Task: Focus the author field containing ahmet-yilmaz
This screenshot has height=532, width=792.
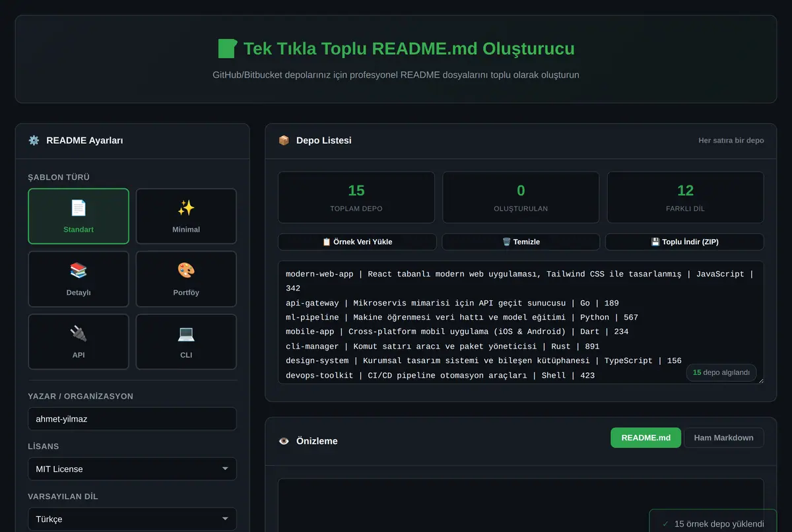Action: (x=132, y=419)
